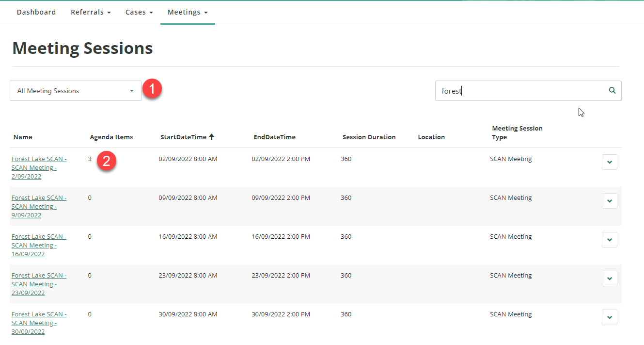This screenshot has height=345, width=644.
Task: Expand row actions for 2/09/2022 meeting
Action: 609,162
